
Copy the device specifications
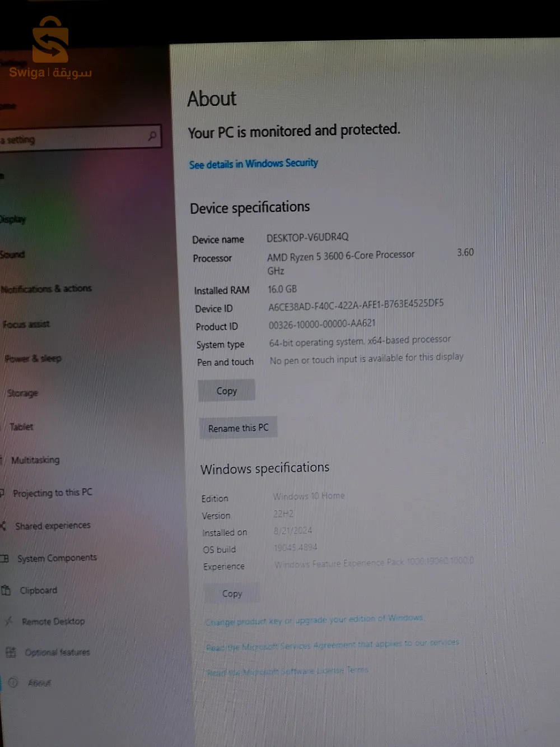[x=226, y=391]
